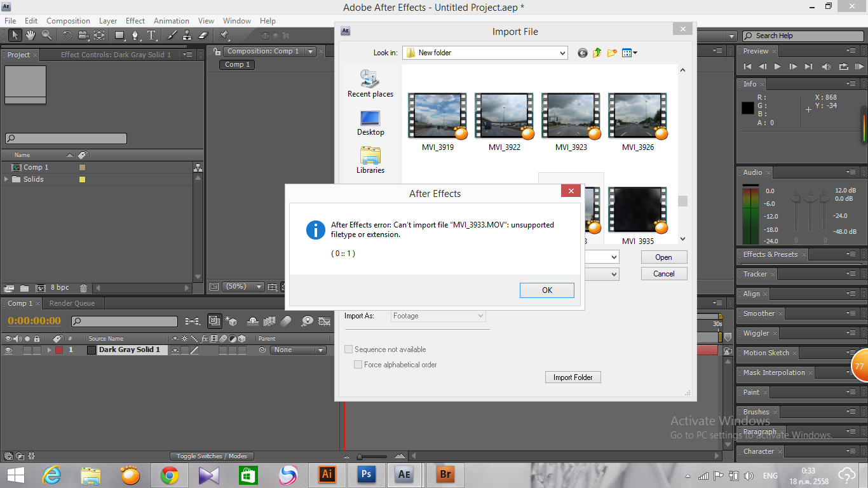The width and height of the screenshot is (868, 488).
Task: Click the Info panel black color swatch
Action: (748, 108)
